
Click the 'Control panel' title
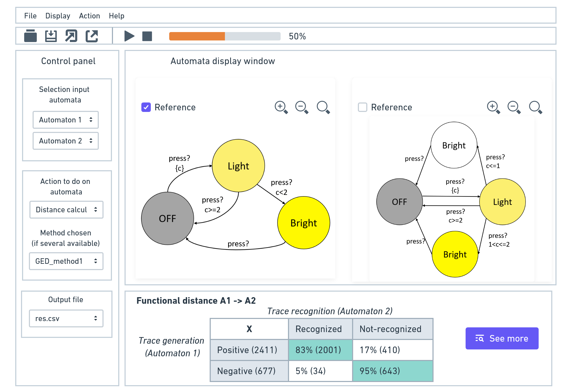(68, 61)
